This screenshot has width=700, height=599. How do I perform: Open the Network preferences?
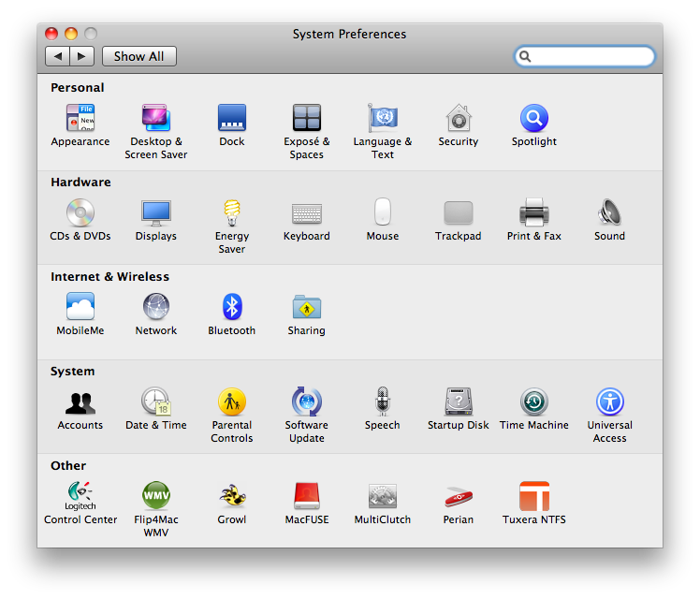tap(156, 307)
